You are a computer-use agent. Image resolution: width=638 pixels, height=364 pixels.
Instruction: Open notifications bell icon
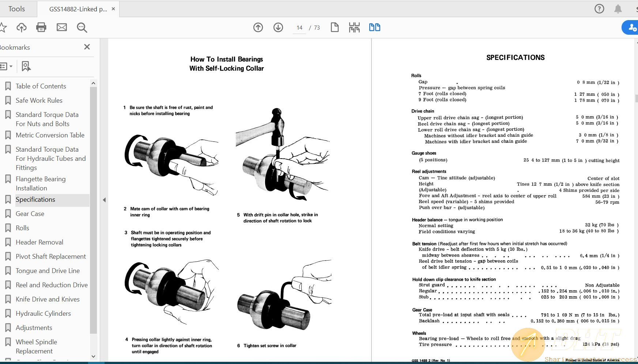pos(618,9)
